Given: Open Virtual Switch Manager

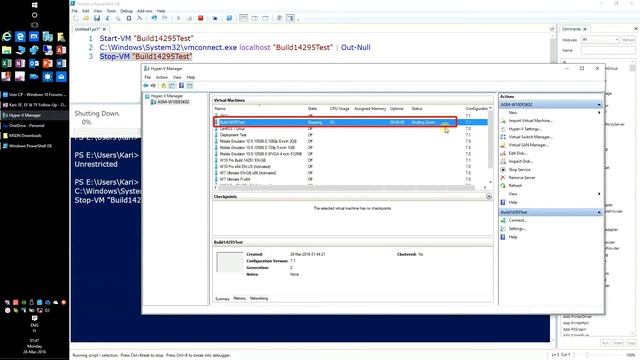Looking at the screenshot, I should (530, 137).
